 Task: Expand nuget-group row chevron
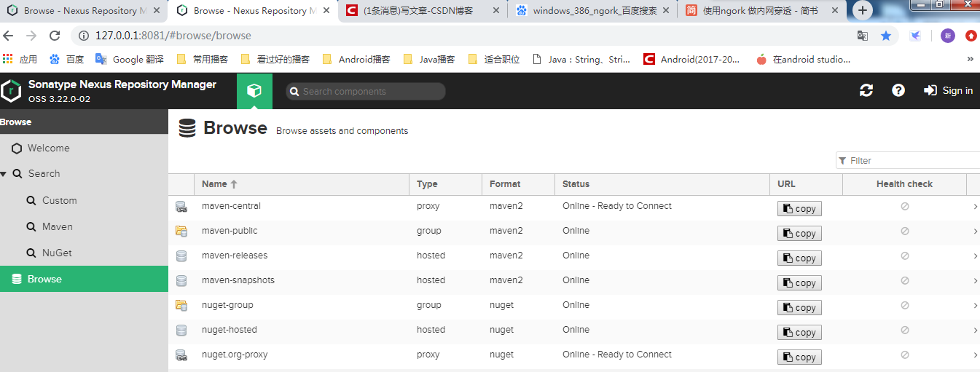click(x=976, y=306)
